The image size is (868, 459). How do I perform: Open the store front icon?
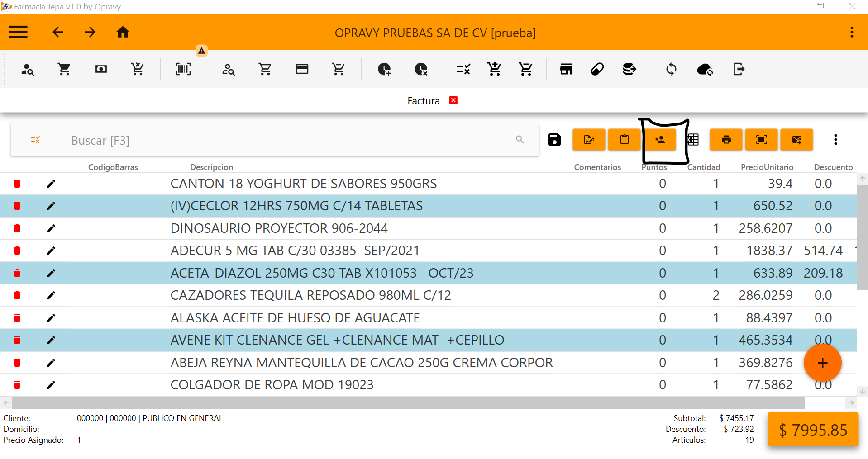[x=566, y=69]
